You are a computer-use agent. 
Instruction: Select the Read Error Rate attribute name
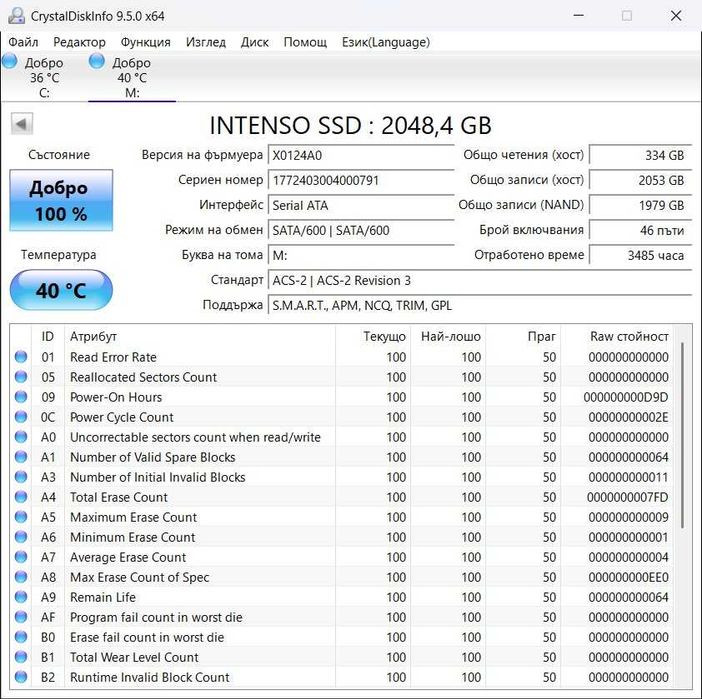point(113,357)
